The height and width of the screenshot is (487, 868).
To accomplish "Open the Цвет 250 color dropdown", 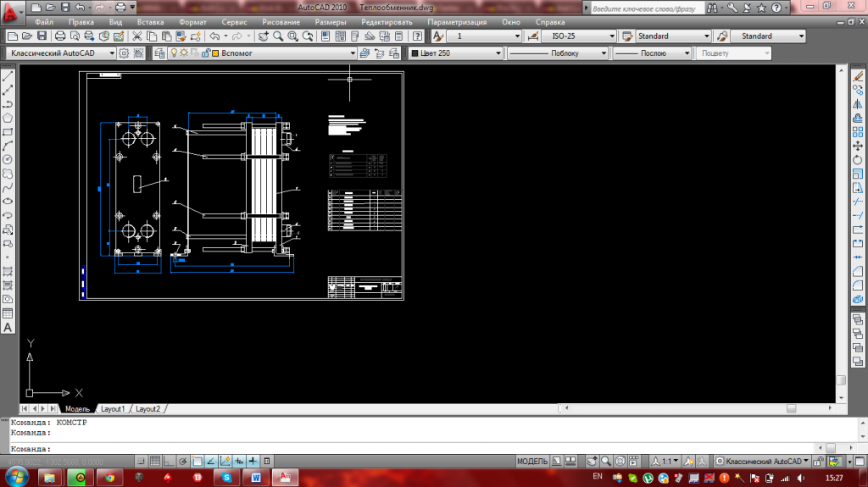I will click(x=455, y=53).
